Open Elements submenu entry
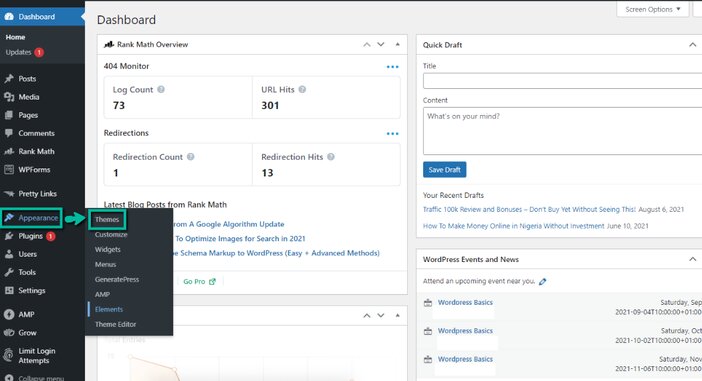The image size is (702, 381). (x=109, y=309)
